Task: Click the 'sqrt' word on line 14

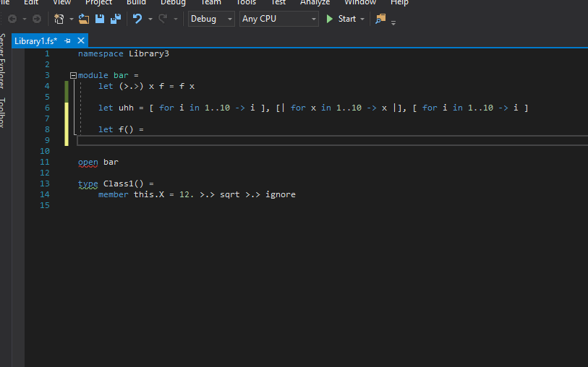Action: coord(230,195)
